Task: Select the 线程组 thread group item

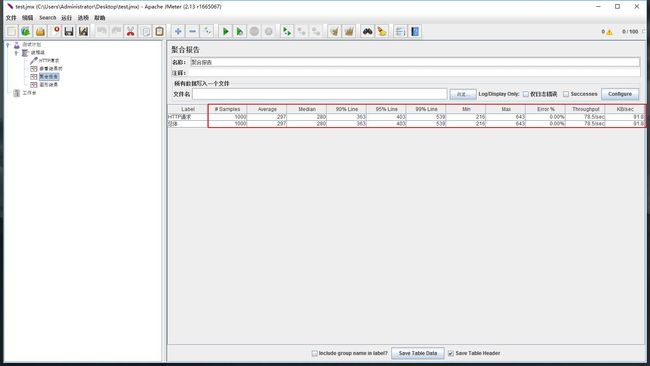Action: [x=37, y=53]
